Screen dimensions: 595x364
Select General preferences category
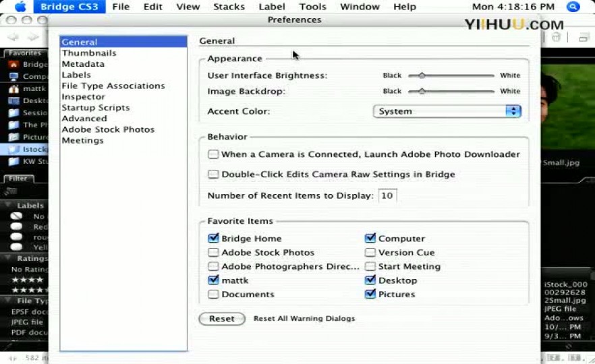(123, 42)
